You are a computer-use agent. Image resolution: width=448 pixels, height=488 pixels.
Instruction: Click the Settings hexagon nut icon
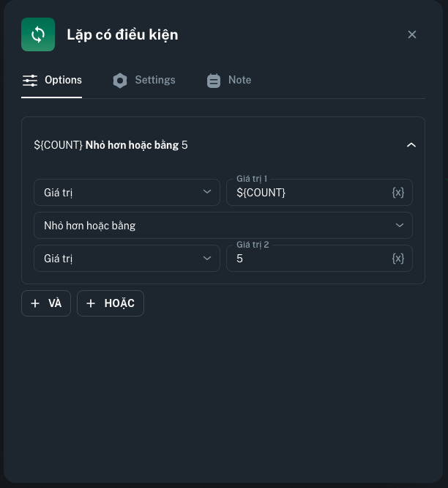click(x=120, y=81)
